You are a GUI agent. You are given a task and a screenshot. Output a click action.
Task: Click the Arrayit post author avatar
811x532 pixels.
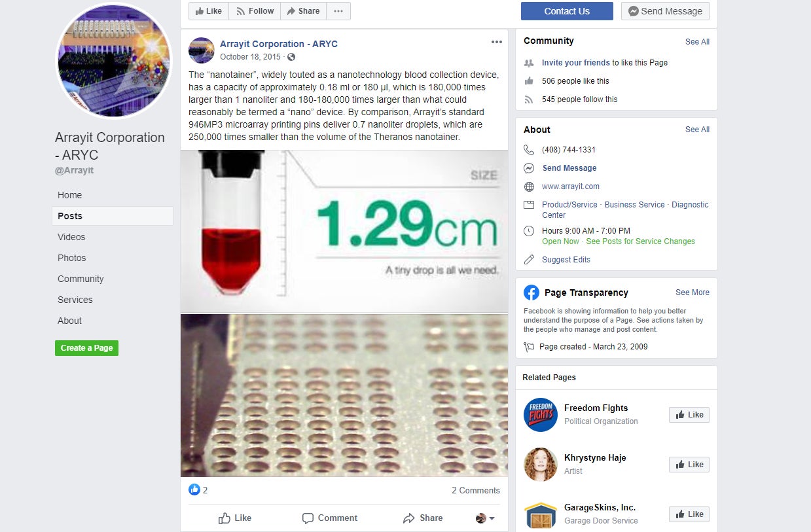point(202,50)
